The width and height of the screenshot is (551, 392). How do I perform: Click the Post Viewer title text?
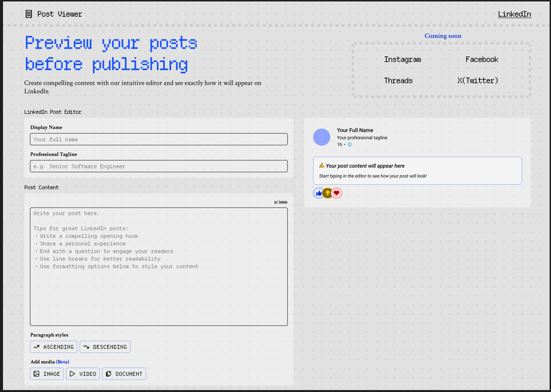point(59,14)
